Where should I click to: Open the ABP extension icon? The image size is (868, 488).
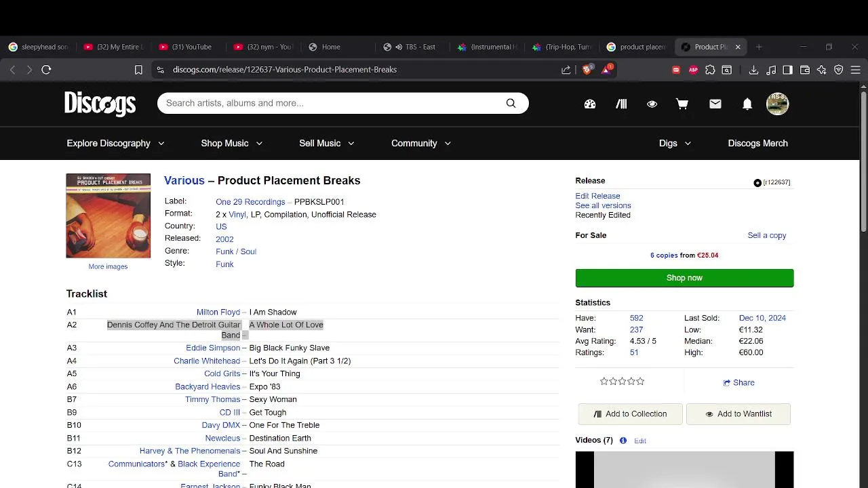[x=693, y=69]
